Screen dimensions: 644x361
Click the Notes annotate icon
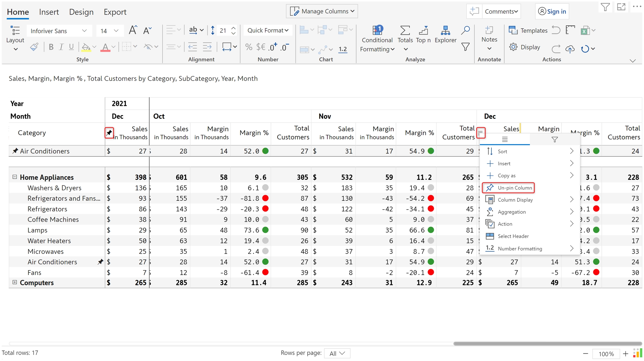point(489,30)
